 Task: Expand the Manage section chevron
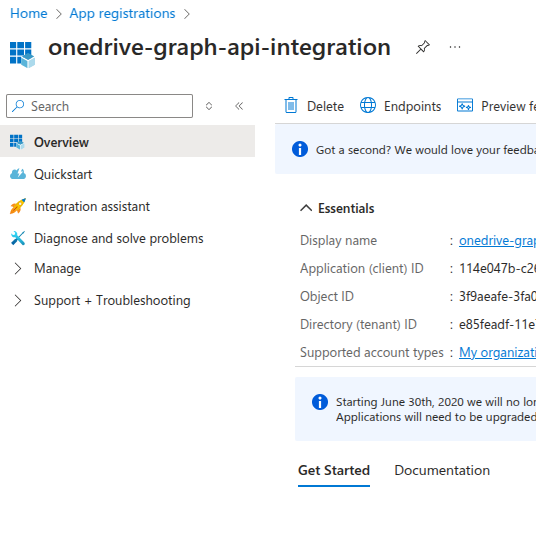18,269
